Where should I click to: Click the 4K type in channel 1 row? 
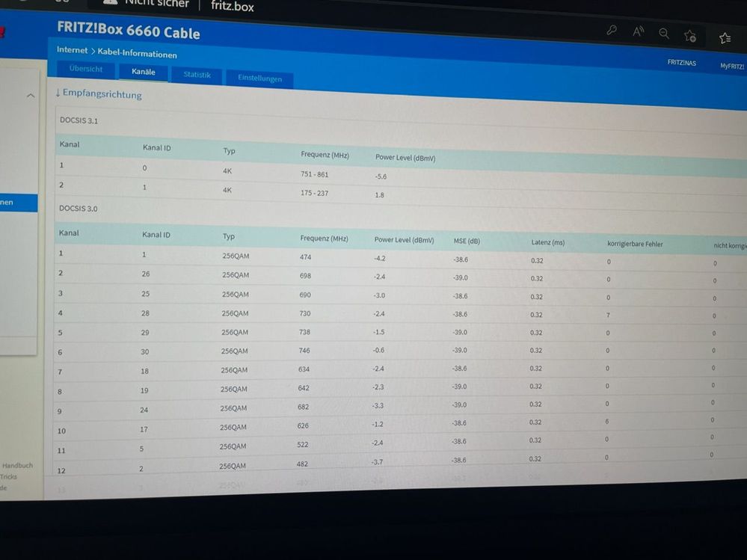[x=227, y=171]
